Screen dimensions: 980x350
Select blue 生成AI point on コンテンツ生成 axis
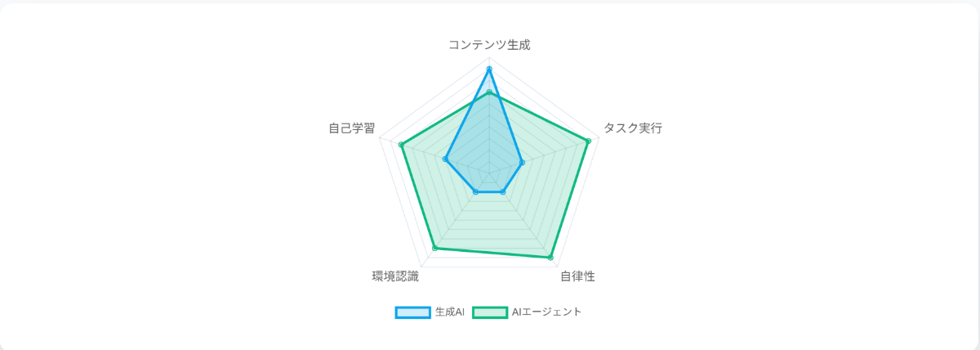(489, 69)
